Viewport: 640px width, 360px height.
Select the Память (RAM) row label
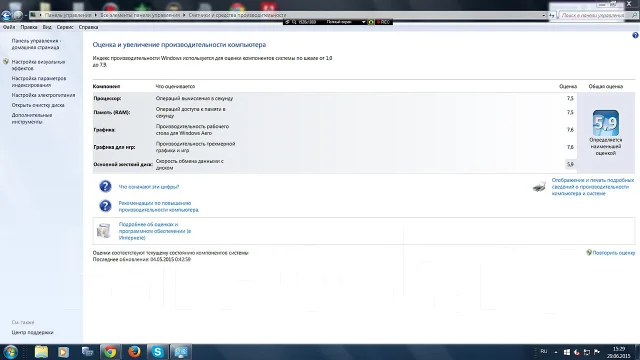pos(112,112)
